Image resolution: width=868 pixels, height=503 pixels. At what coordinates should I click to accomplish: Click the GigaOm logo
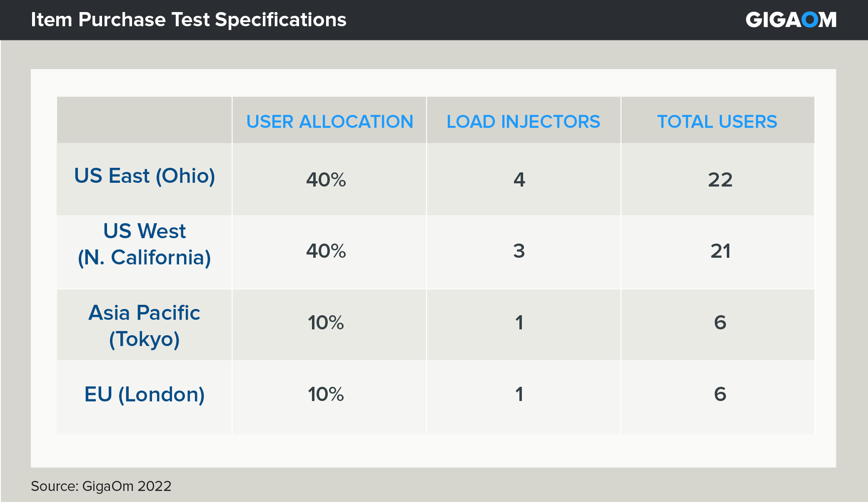click(791, 20)
